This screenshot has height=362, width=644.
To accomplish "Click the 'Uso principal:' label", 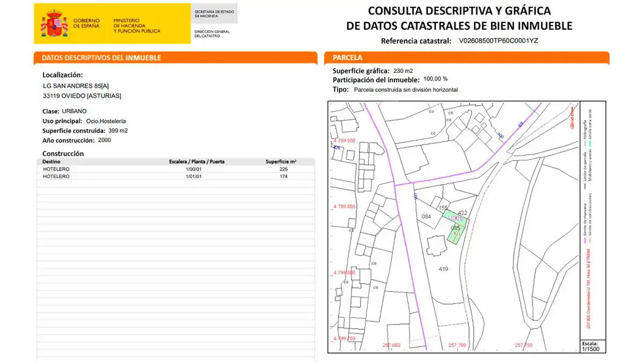I will tap(62, 121).
